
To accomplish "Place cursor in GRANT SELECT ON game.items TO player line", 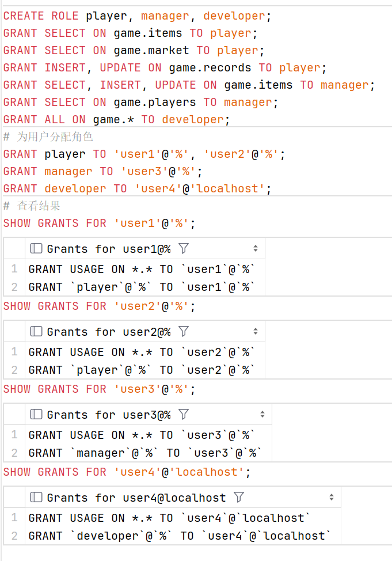I will (130, 33).
